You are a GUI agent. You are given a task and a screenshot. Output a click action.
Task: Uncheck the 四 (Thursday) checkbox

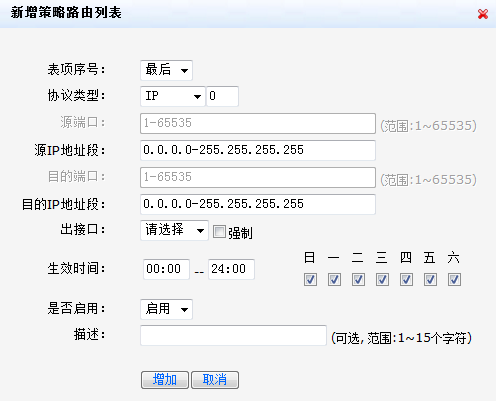point(406,280)
